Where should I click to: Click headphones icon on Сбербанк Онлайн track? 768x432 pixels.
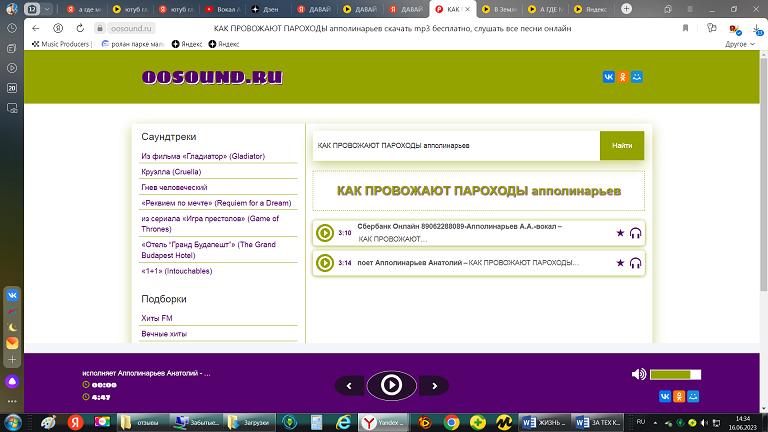(x=635, y=233)
